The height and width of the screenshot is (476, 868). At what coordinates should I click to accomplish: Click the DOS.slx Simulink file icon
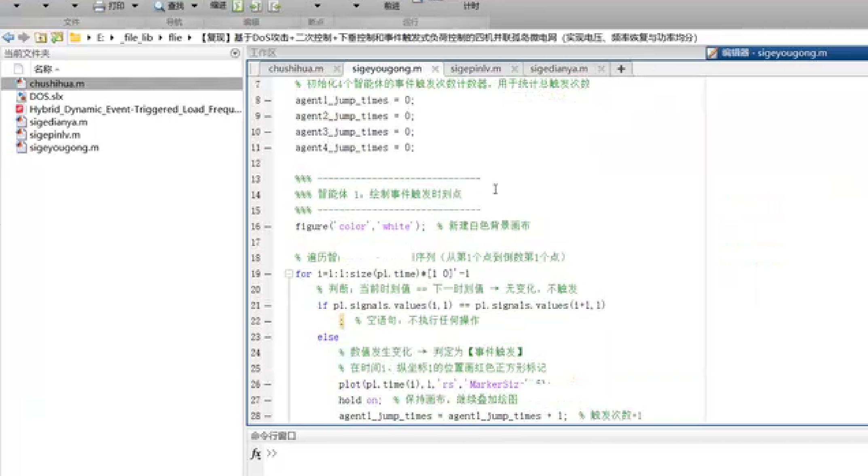[x=21, y=96]
